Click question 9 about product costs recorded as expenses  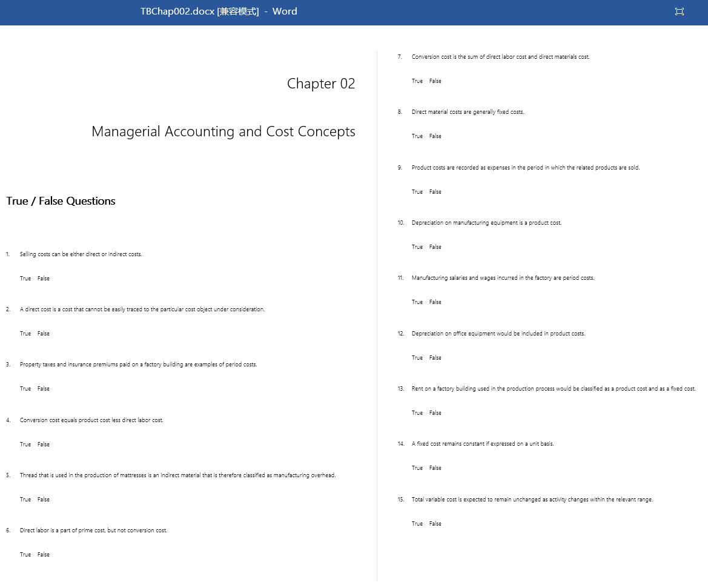[526, 168]
